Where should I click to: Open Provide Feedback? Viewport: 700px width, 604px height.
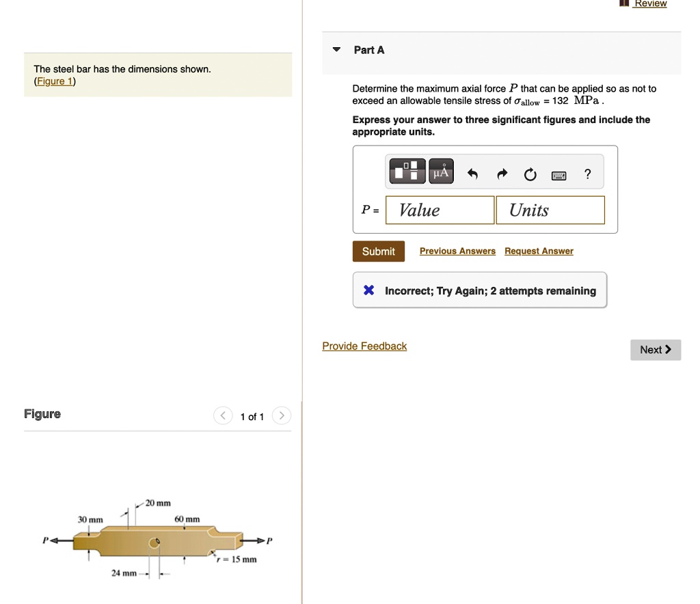coord(364,346)
